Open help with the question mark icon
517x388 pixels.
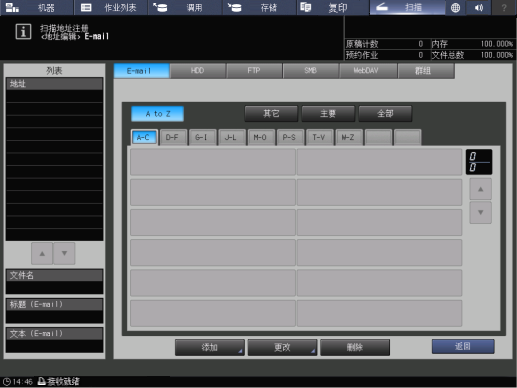pyautogui.click(x=504, y=7)
